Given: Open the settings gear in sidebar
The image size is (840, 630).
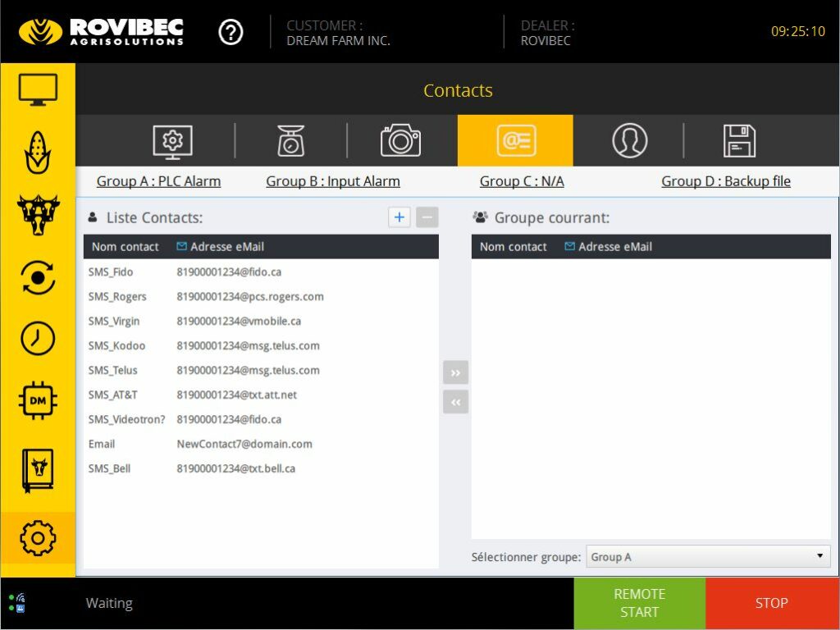Looking at the screenshot, I should coord(38,538).
